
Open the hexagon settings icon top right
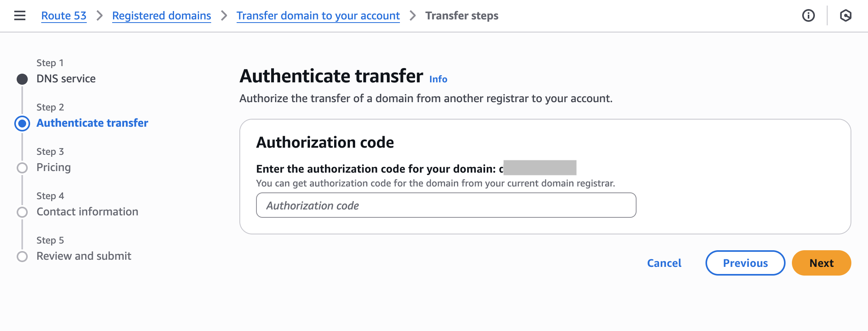point(845,16)
